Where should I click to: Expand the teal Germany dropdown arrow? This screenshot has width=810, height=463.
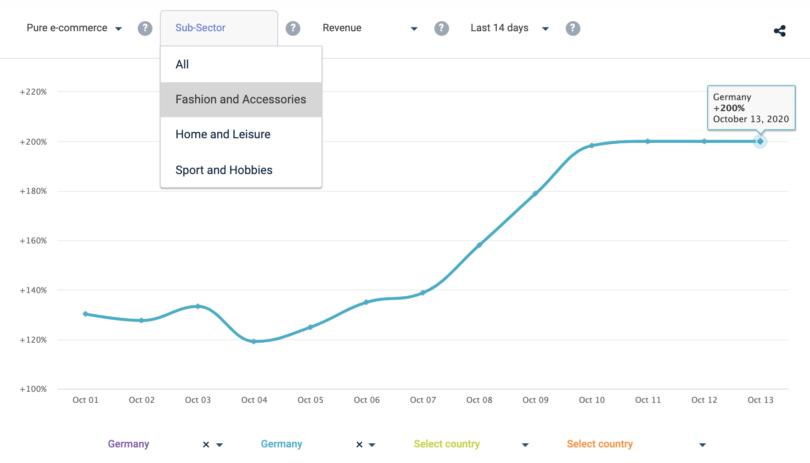pyautogui.click(x=372, y=444)
